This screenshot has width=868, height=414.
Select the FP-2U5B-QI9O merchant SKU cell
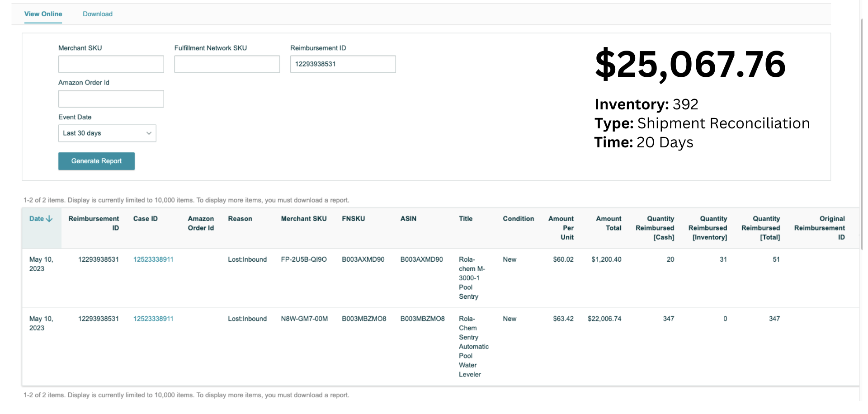coord(304,259)
